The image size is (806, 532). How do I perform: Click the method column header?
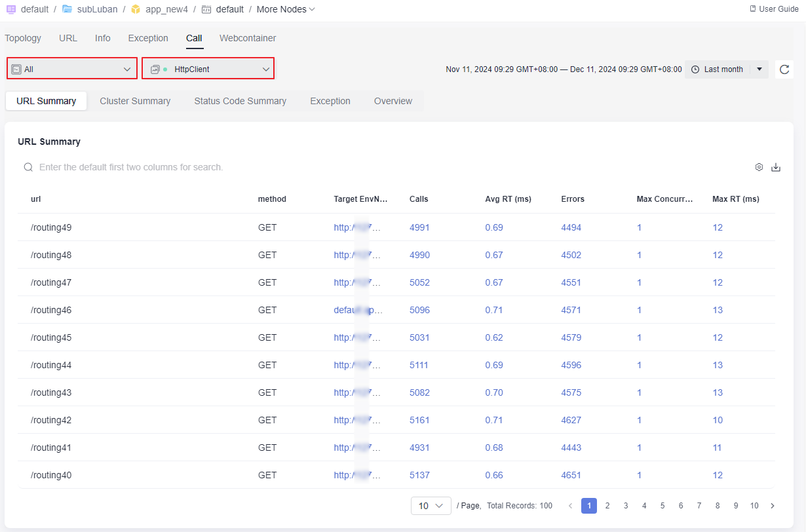point(272,199)
